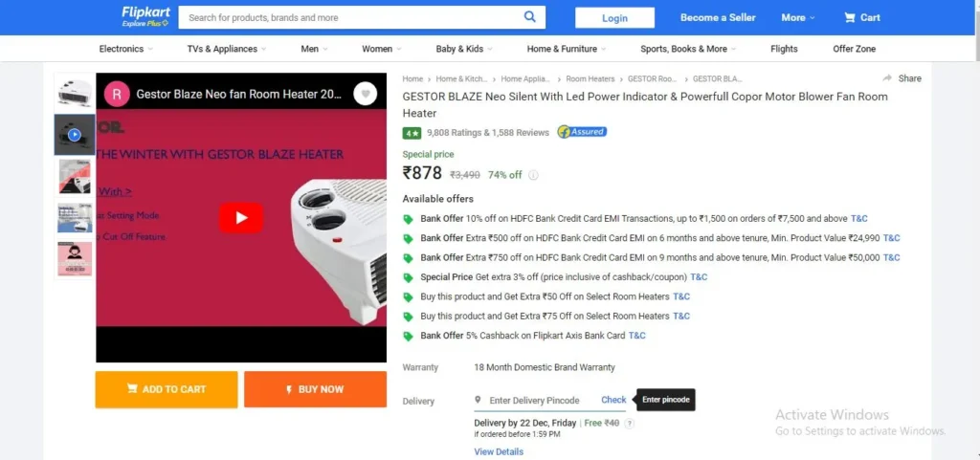
Task: Click the BUY NOW button
Action: (315, 389)
